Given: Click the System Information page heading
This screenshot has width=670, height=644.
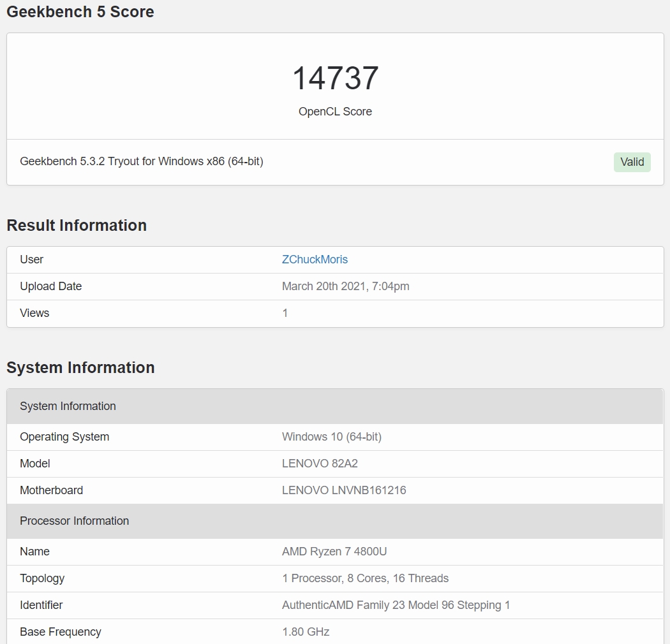Looking at the screenshot, I should [80, 367].
